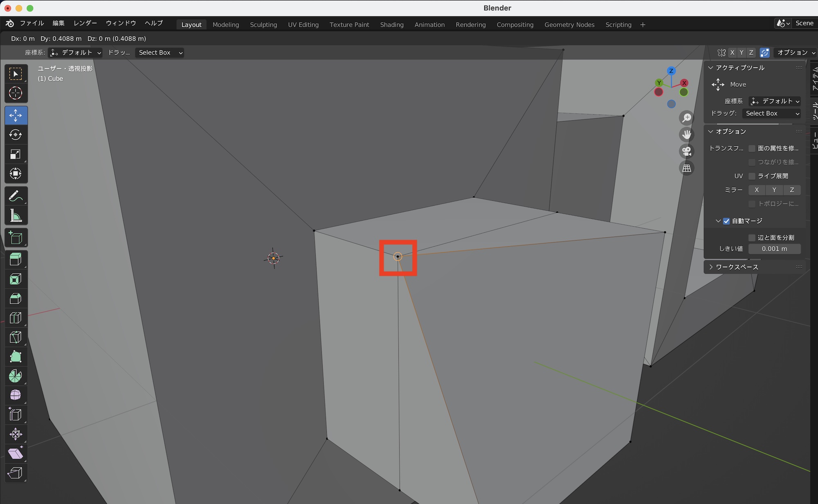This screenshot has width=818, height=504.
Task: Click the 3D cursor tool icon
Action: [x=16, y=93]
